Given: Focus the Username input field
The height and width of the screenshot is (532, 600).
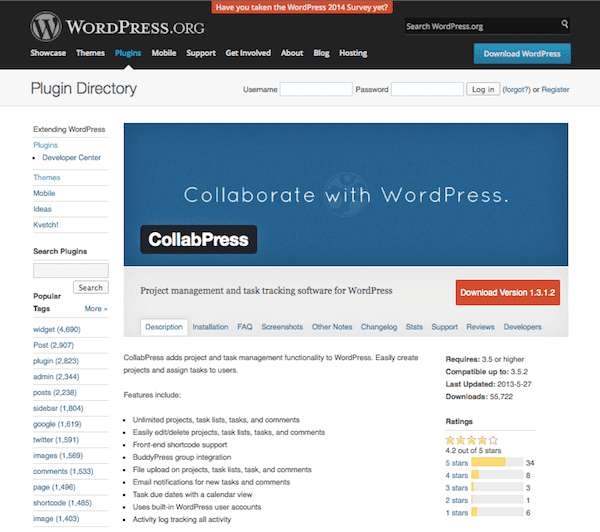Looking at the screenshot, I should pos(316,89).
